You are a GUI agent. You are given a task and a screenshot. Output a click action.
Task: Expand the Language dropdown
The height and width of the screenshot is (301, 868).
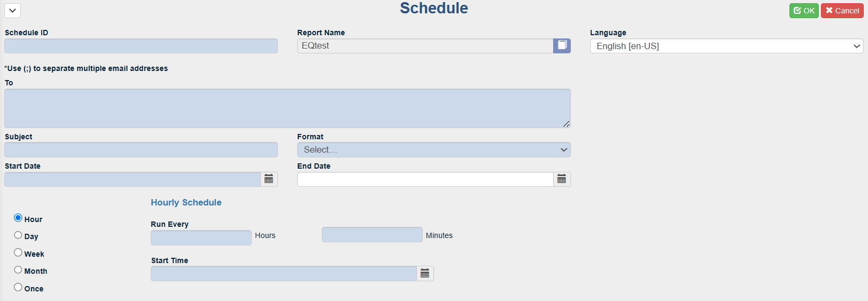(x=727, y=46)
